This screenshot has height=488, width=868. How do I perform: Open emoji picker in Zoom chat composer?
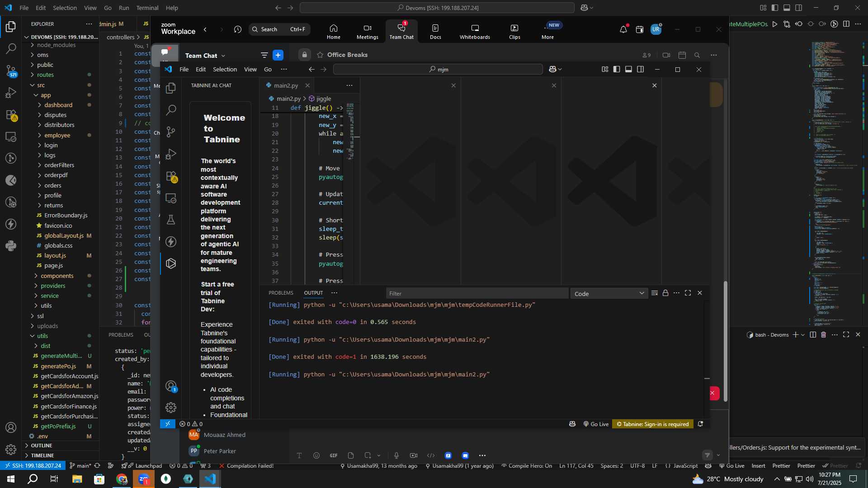[x=316, y=455]
